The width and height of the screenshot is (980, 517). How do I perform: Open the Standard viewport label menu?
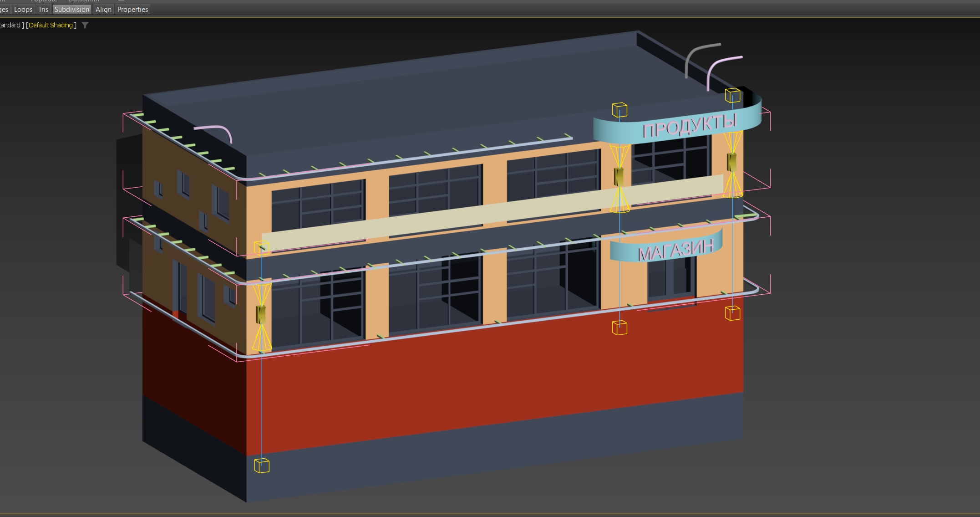pyautogui.click(x=10, y=25)
